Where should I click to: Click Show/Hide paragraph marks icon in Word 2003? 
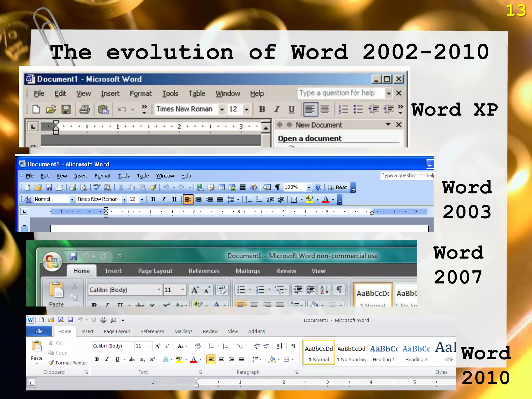pos(277,187)
